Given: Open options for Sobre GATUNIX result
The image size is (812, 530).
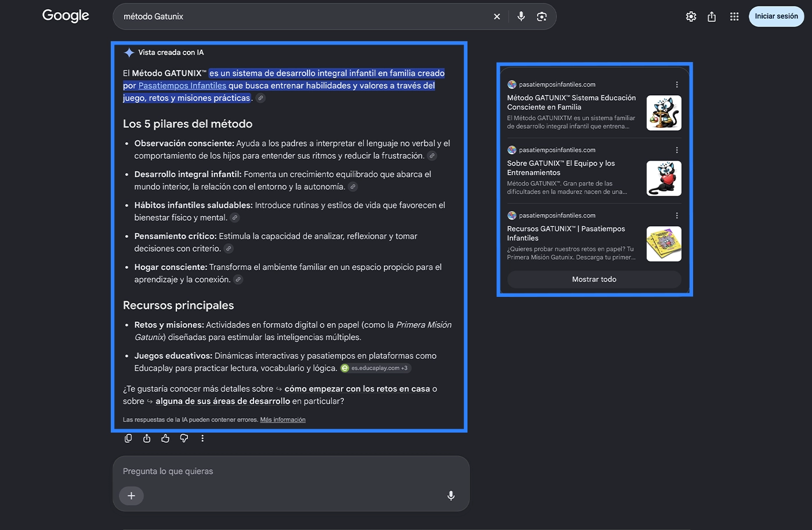Looking at the screenshot, I should (677, 150).
